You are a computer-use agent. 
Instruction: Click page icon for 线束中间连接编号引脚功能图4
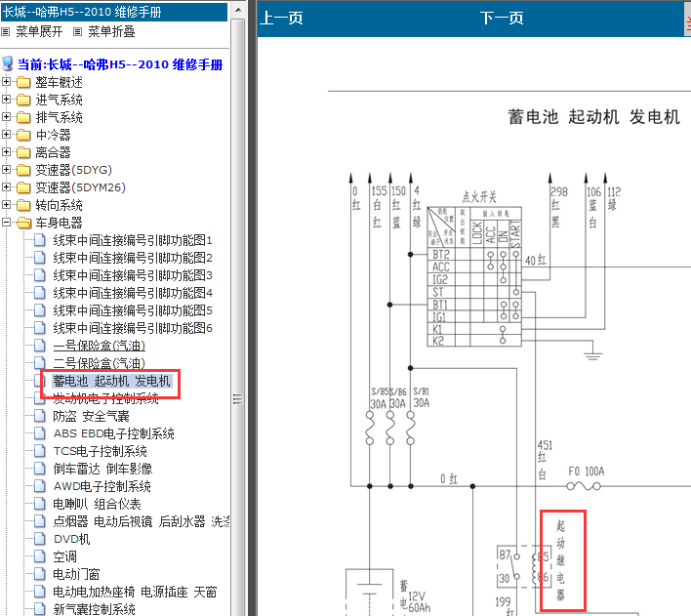pos(40,293)
